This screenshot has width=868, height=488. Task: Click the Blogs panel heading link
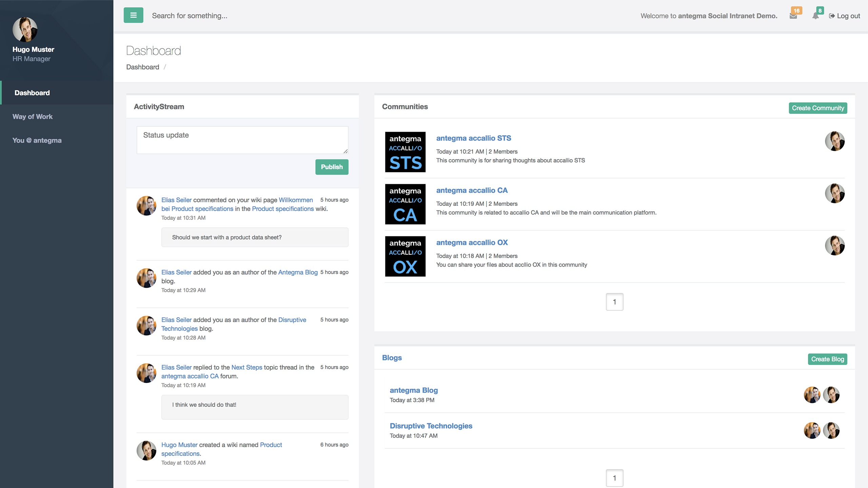point(392,358)
